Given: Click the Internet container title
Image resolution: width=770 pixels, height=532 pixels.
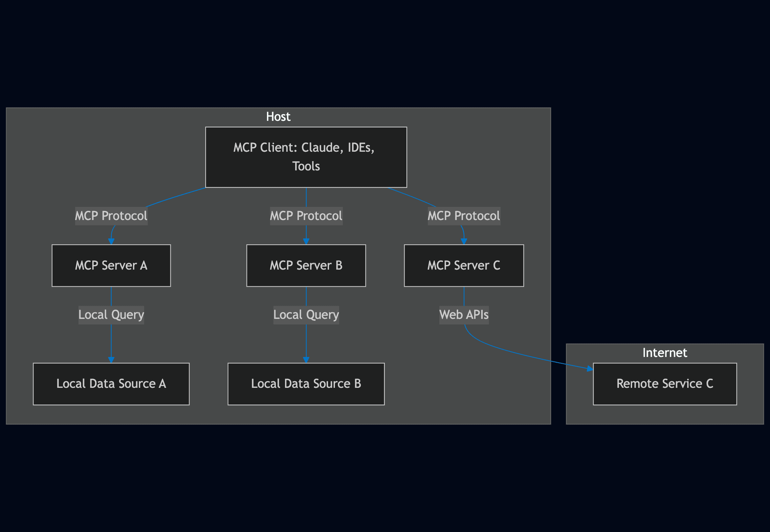Looking at the screenshot, I should click(x=665, y=352).
